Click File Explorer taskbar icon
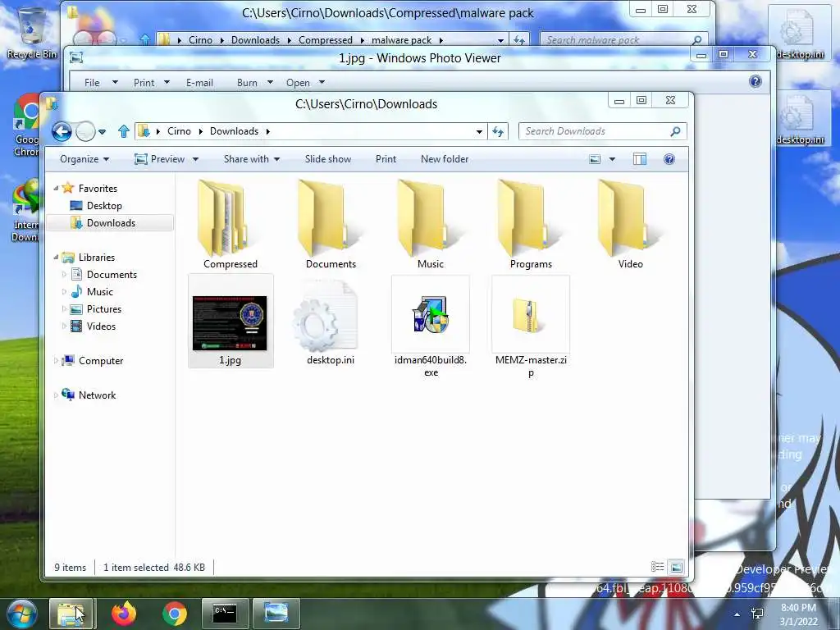Screen dimensions: 840x630 point(71,614)
